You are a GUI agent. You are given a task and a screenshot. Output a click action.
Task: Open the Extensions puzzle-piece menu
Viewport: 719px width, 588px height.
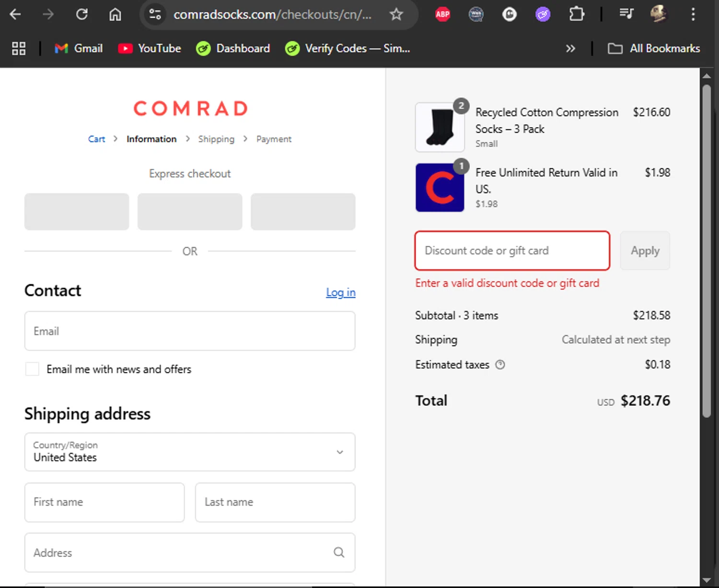click(x=577, y=14)
